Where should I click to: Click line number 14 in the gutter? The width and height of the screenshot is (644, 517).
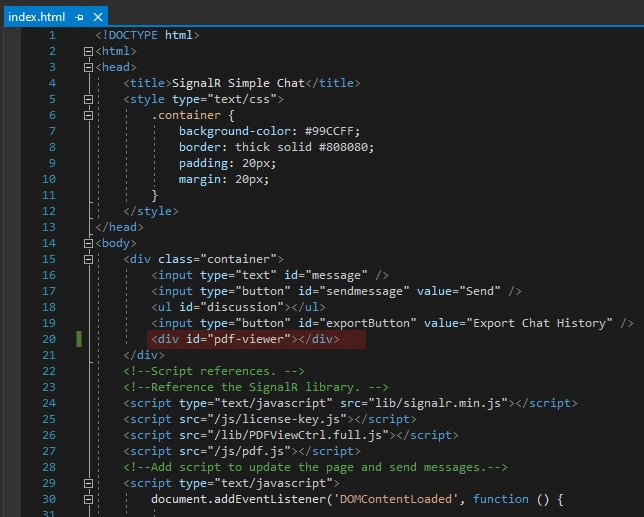pos(49,244)
